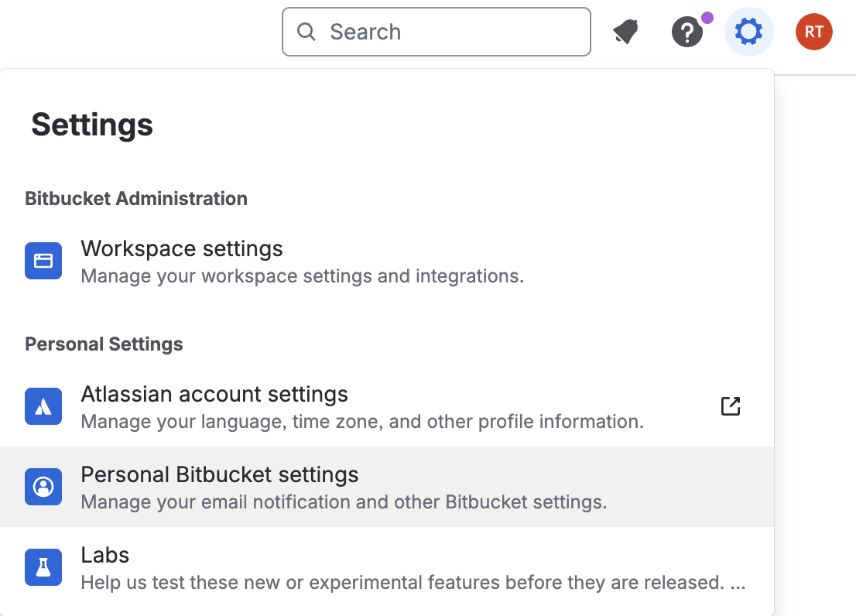Click the Personal Bitbucket settings person icon
Image resolution: width=856 pixels, height=616 pixels.
pyautogui.click(x=43, y=487)
